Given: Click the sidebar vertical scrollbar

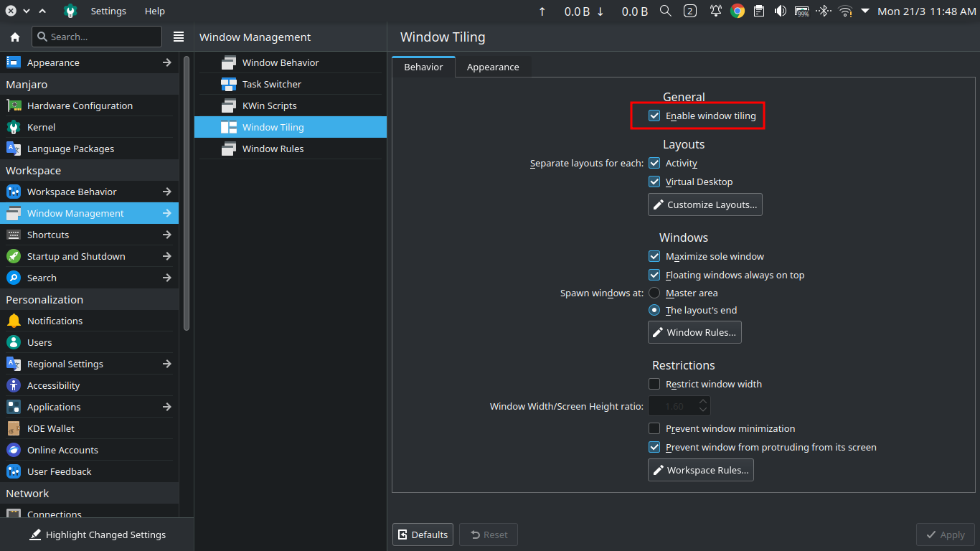Looking at the screenshot, I should point(187,194).
